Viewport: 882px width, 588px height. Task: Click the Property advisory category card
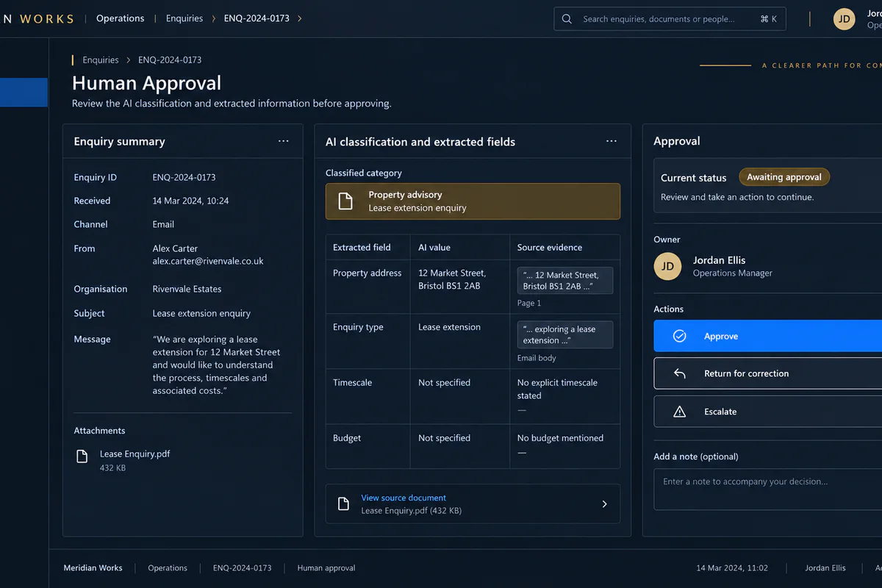pyautogui.click(x=473, y=201)
